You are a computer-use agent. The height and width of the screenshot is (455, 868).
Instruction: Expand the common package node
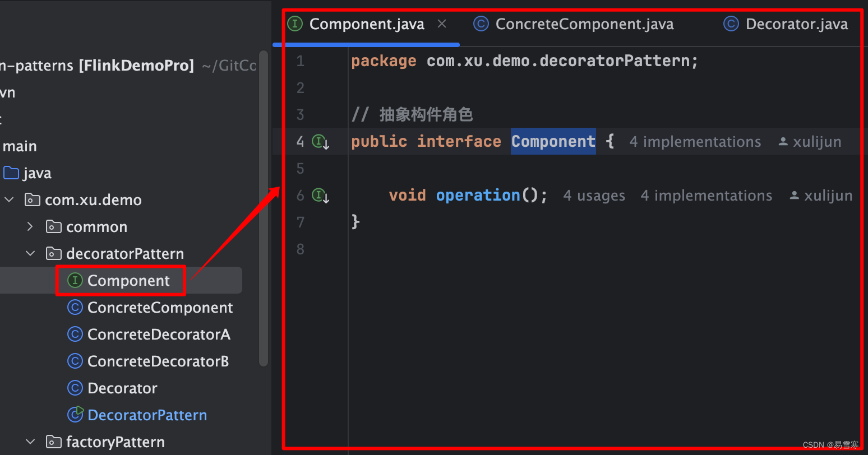[30, 226]
